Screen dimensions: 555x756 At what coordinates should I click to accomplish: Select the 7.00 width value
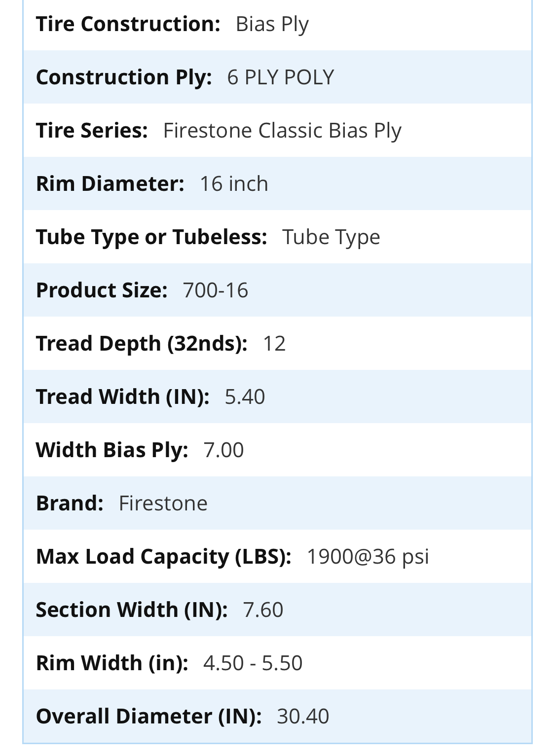pos(223,450)
